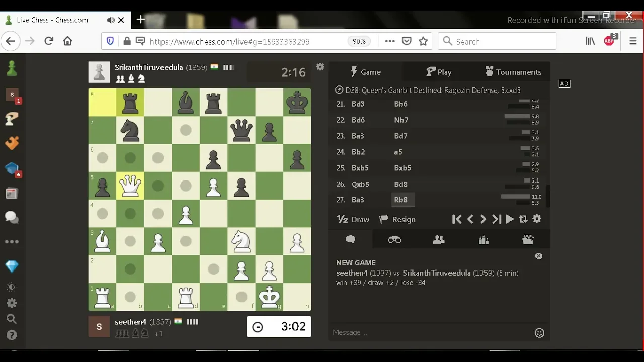The image size is (644, 362).
Task: Open the emoji picker in the message box
Action: point(539,333)
